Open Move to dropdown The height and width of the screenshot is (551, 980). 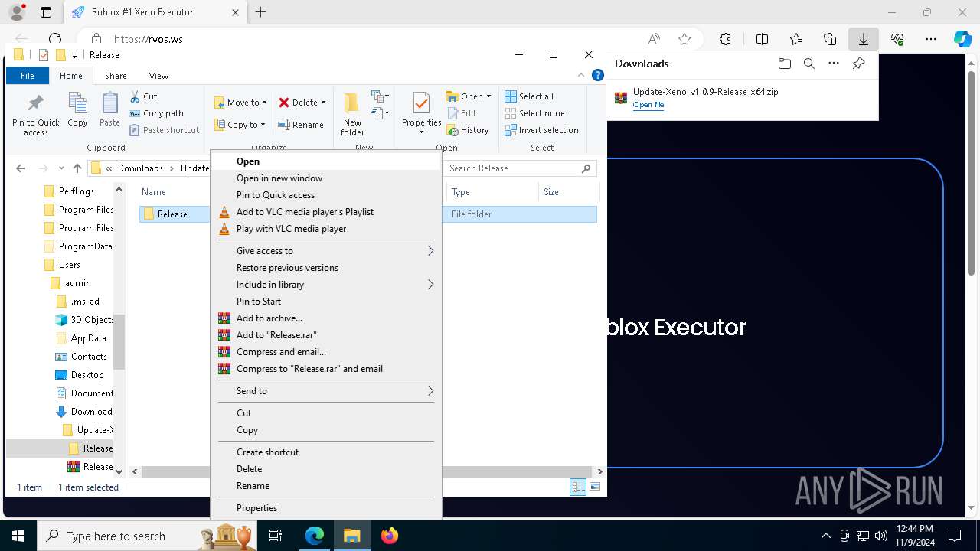click(x=240, y=103)
